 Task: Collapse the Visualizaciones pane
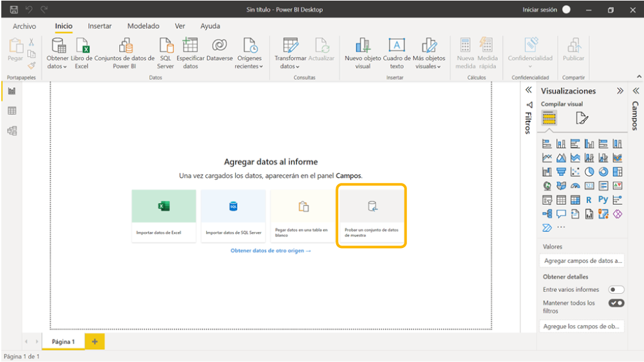click(x=620, y=91)
